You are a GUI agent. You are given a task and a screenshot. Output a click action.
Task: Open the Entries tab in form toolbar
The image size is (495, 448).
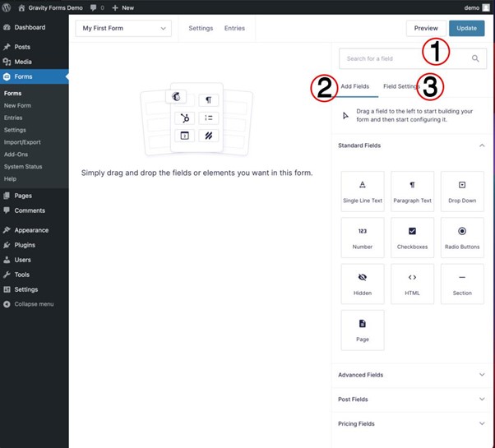[x=234, y=29]
